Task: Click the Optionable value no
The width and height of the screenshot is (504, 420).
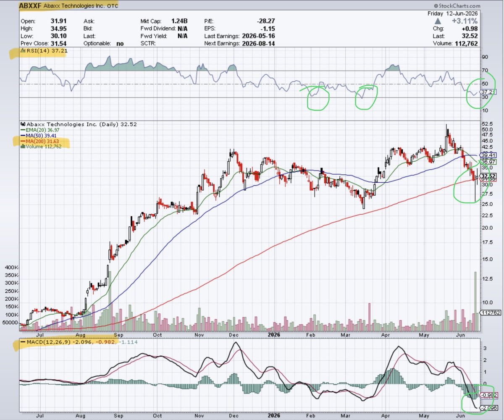Action: [x=119, y=43]
